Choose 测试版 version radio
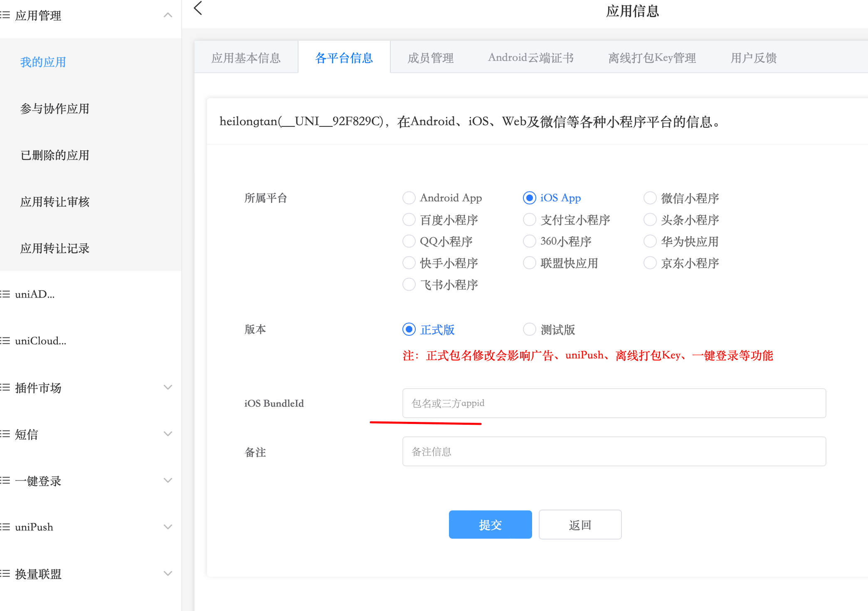The image size is (868, 611). pos(530,329)
